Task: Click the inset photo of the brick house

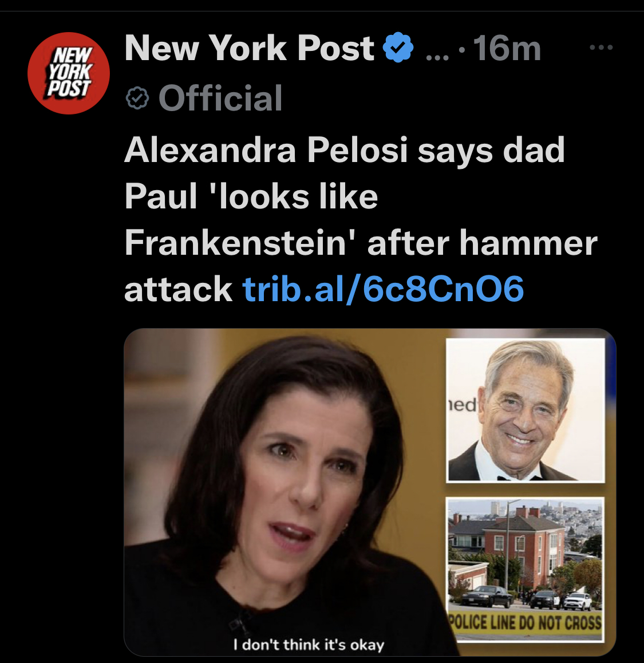Action: 526,569
